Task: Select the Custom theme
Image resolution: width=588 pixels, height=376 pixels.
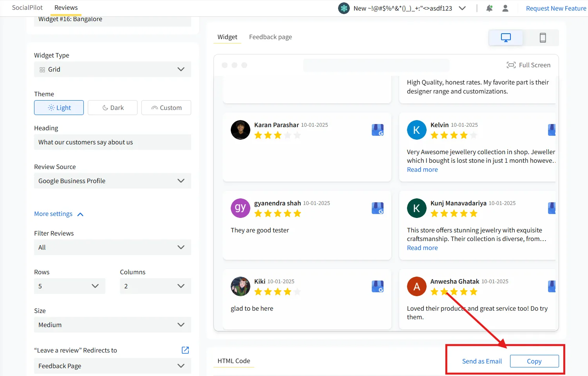Action: tap(166, 107)
